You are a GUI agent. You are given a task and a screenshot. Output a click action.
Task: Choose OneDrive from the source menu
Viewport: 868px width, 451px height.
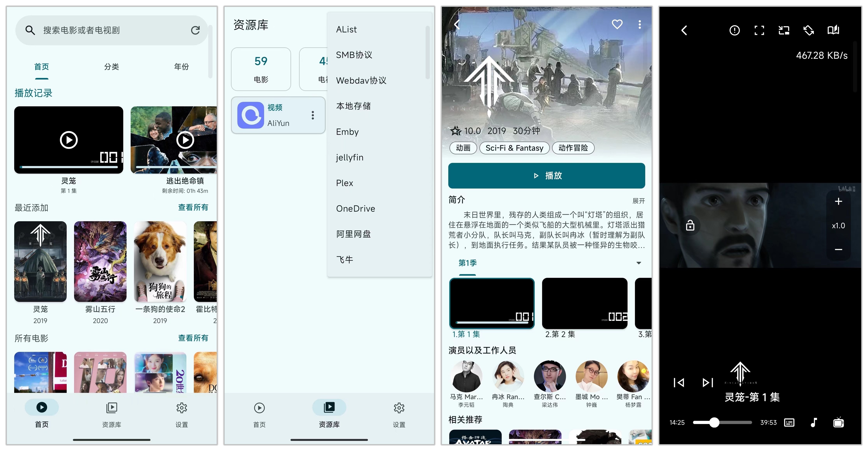tap(379, 209)
